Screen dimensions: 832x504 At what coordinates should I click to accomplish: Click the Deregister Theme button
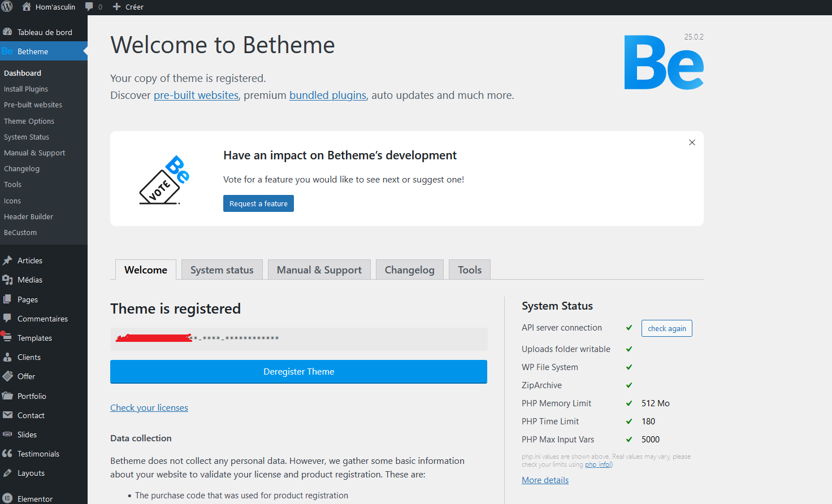pyautogui.click(x=298, y=372)
